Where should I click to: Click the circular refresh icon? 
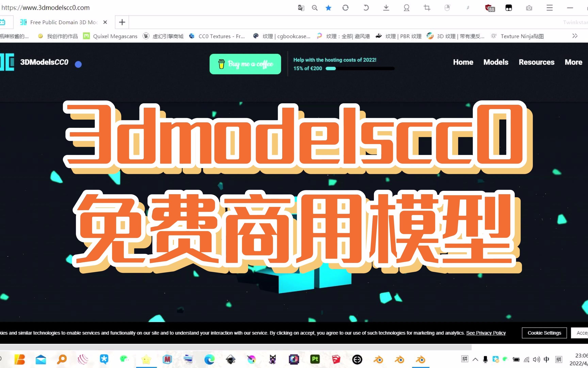pos(345,8)
